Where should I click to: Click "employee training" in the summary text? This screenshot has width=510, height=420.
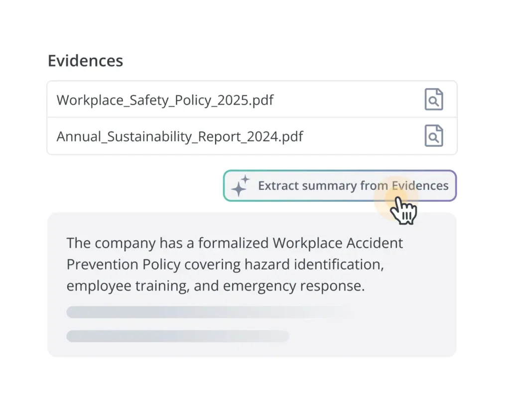tap(127, 286)
